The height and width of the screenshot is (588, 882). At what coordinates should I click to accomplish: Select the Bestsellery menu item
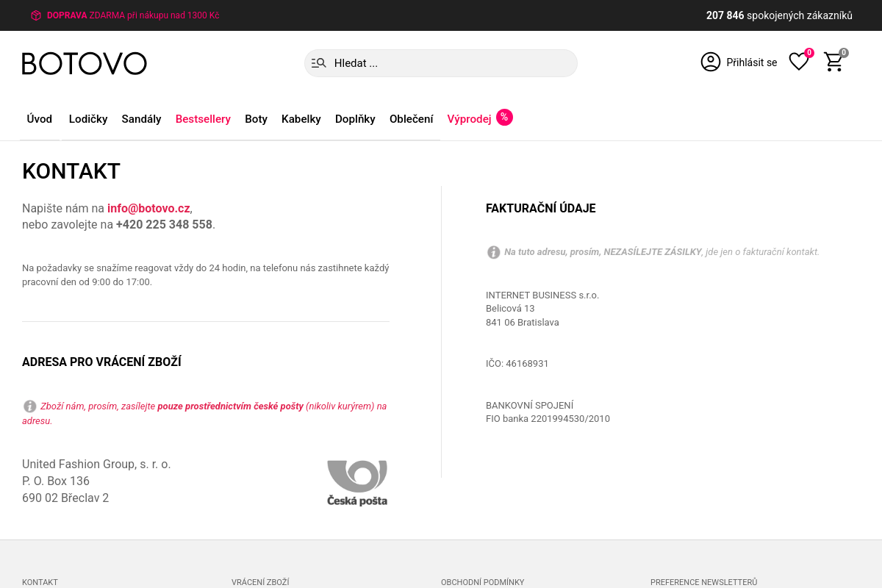pos(203,119)
